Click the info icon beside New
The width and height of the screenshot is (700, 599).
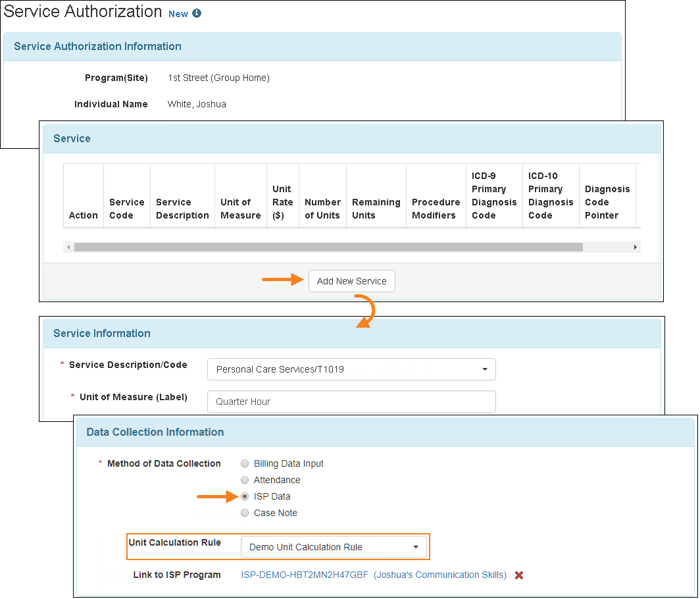197,13
